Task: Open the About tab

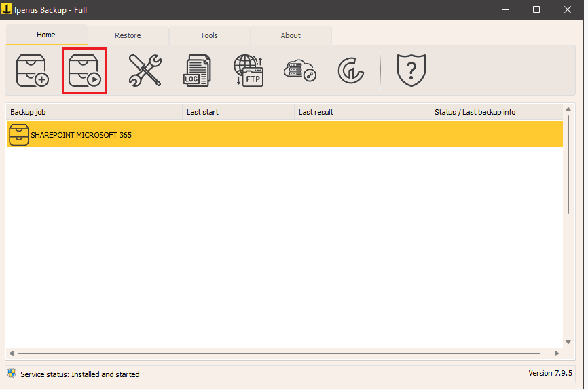Action: (291, 35)
